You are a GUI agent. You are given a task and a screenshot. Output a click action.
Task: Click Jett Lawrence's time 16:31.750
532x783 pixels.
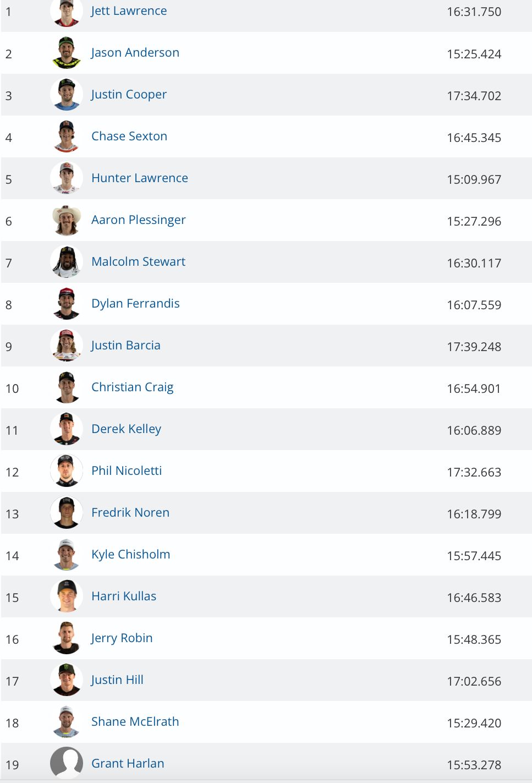click(474, 12)
